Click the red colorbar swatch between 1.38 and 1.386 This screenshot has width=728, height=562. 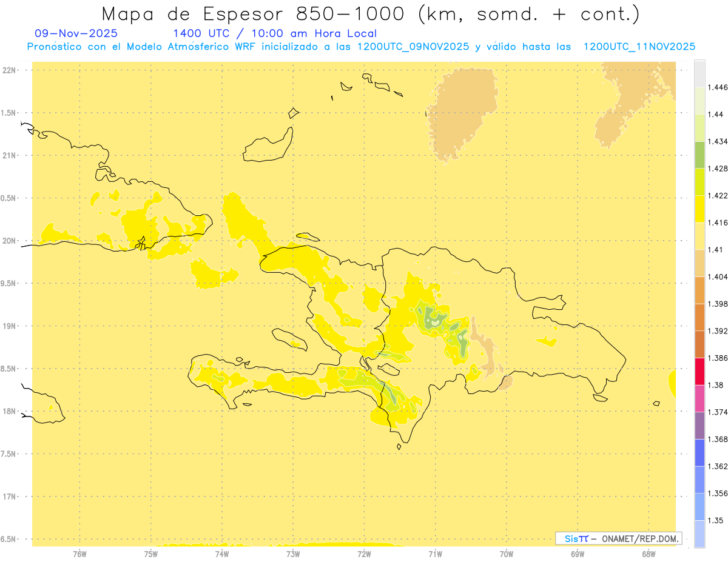point(699,371)
